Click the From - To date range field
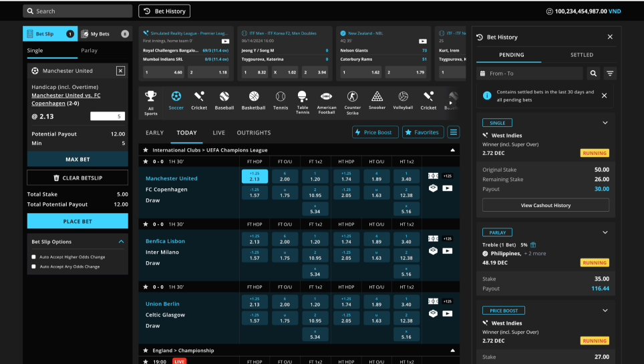This screenshot has height=364, width=644. pos(529,73)
